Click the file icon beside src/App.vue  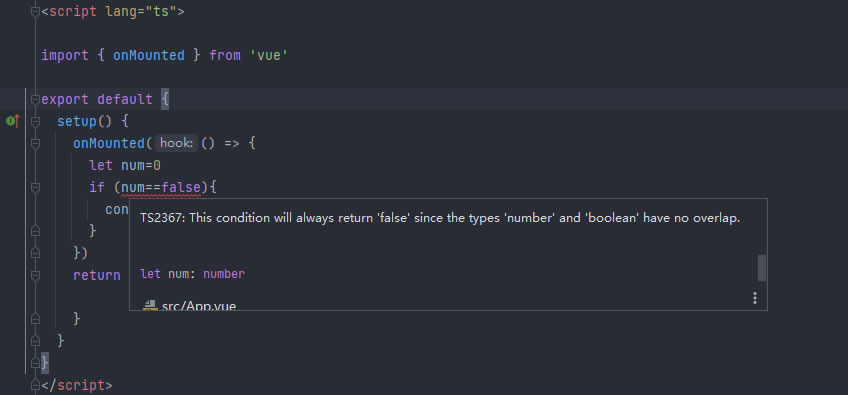150,306
